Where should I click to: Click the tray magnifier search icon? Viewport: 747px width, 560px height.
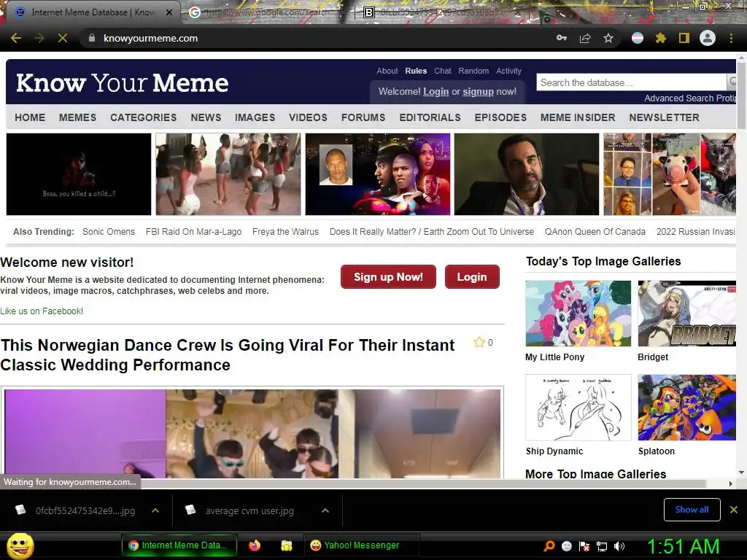(x=549, y=545)
